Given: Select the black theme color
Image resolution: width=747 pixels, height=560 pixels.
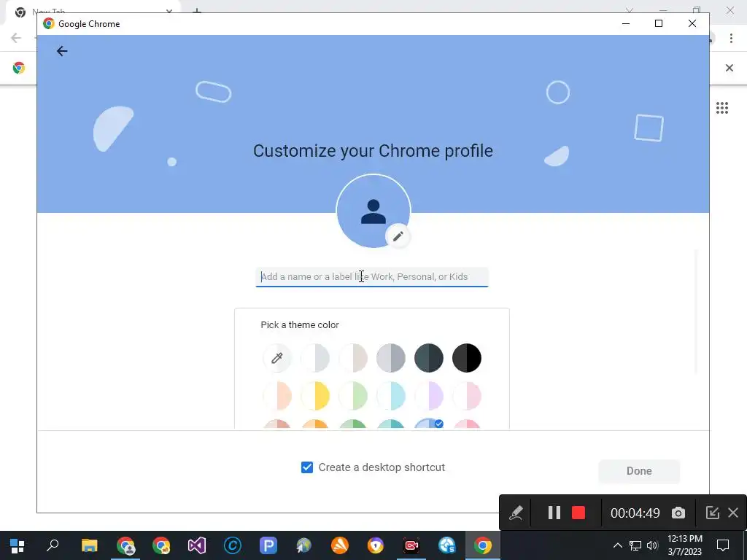Looking at the screenshot, I should click(467, 357).
